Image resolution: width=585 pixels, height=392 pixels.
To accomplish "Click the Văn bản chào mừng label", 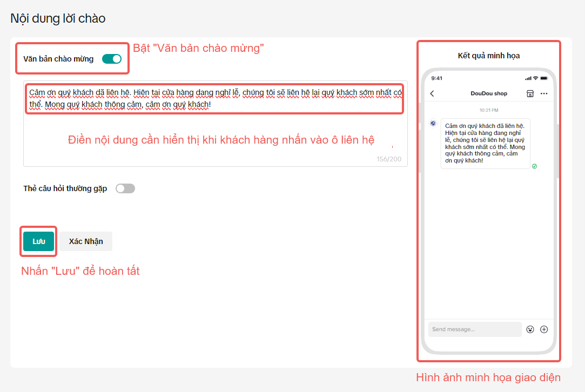I will coord(58,59).
